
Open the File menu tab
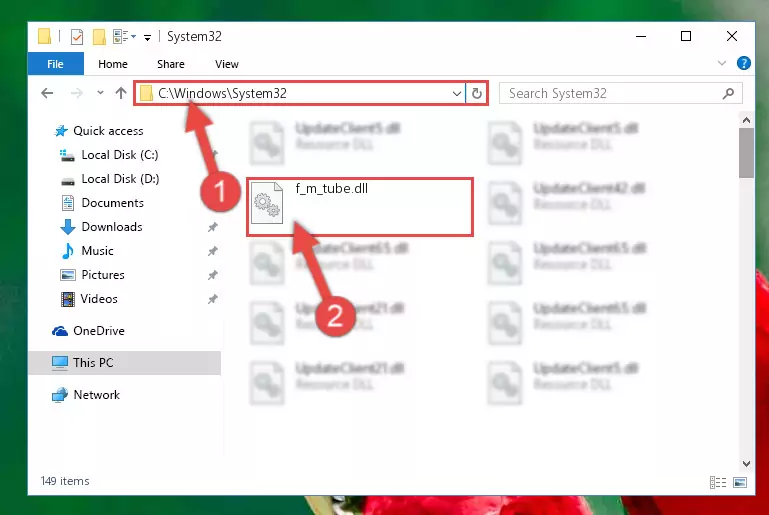[55, 64]
